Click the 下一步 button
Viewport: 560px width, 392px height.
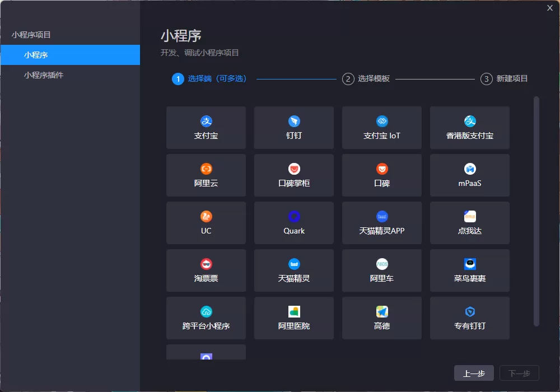click(x=519, y=373)
